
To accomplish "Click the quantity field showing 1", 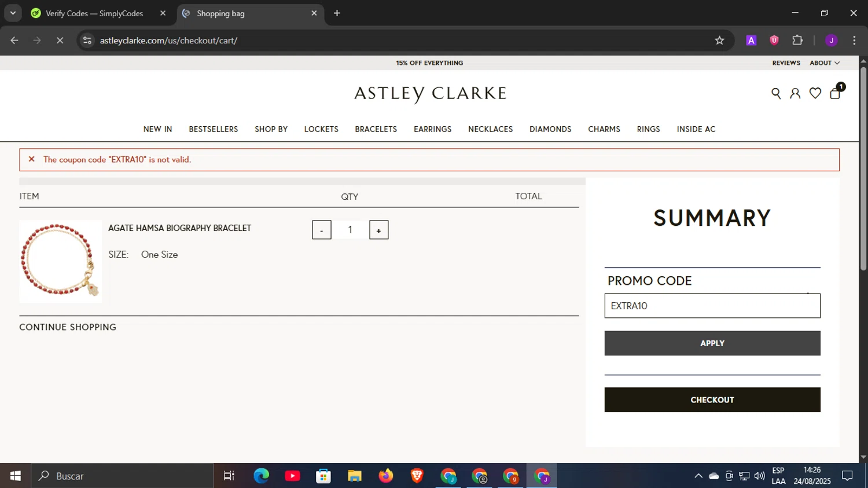I will (x=350, y=230).
